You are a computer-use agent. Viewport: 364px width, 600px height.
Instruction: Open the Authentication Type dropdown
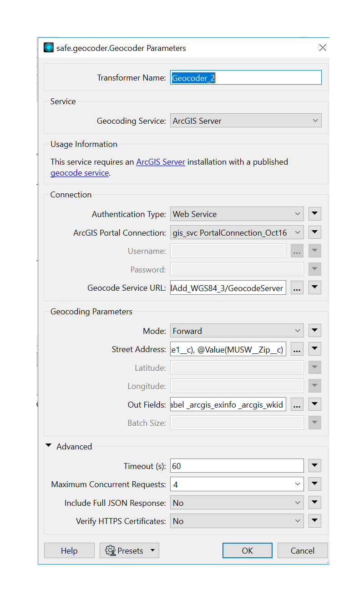(x=237, y=214)
